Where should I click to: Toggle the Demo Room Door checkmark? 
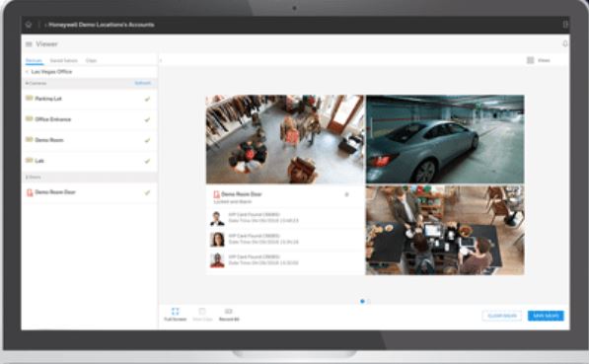click(x=147, y=192)
